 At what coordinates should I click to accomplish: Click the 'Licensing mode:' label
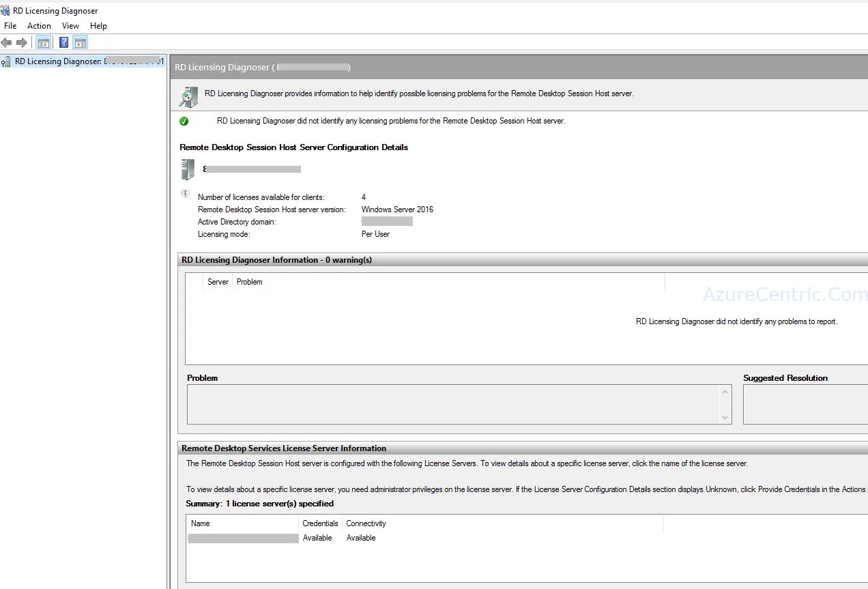pos(224,234)
